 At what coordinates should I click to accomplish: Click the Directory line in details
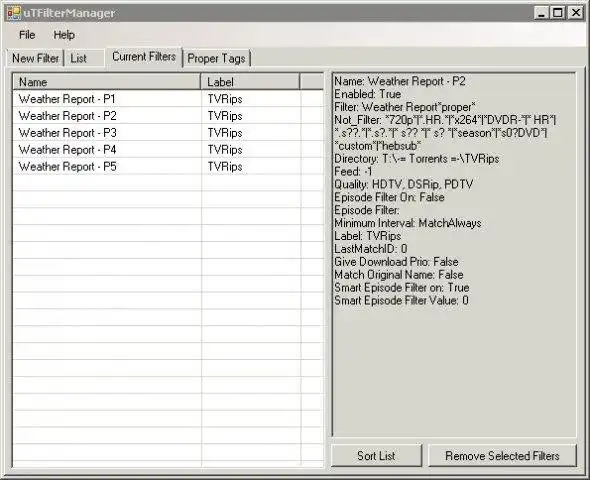tap(417, 159)
